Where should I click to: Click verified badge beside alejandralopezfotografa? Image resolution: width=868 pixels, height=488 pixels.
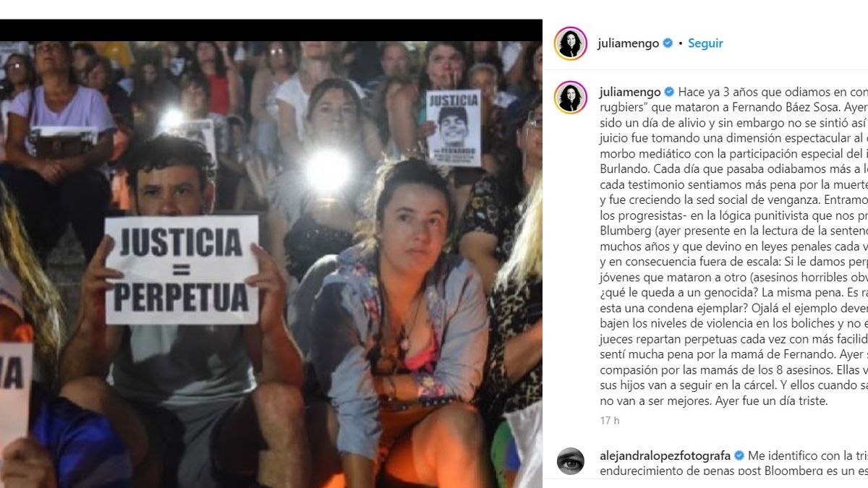pos(739,455)
